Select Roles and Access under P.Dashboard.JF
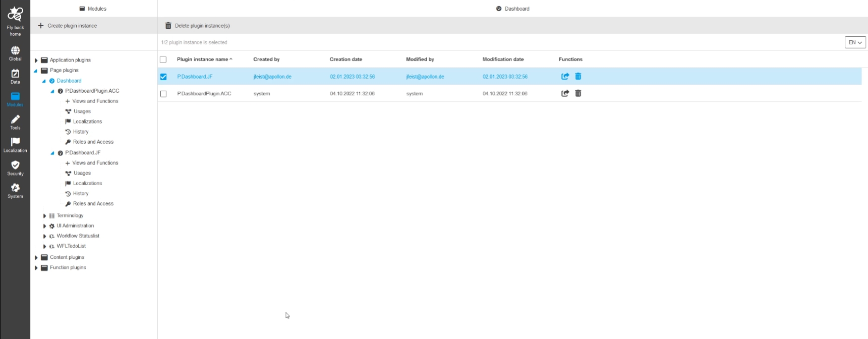Image resolution: width=868 pixels, height=339 pixels. 93,204
